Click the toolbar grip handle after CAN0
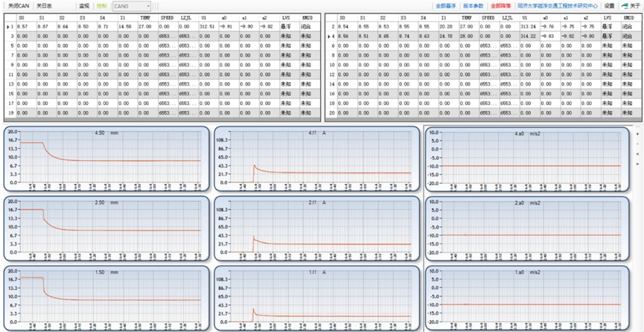Viewport: 644px width, 332px height. click(x=156, y=6)
